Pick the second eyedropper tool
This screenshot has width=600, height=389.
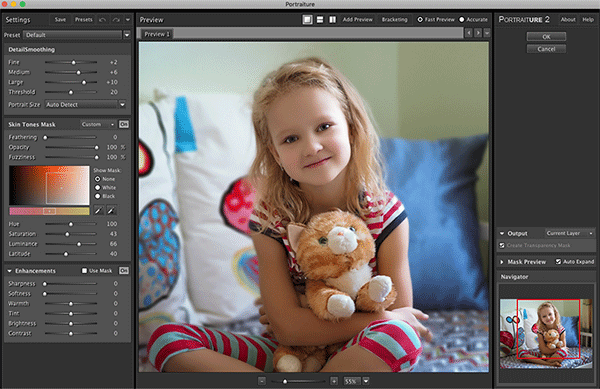pos(111,210)
